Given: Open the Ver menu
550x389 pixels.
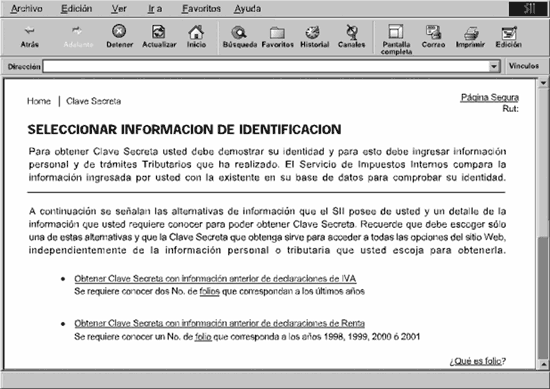Looking at the screenshot, I should click(119, 9).
